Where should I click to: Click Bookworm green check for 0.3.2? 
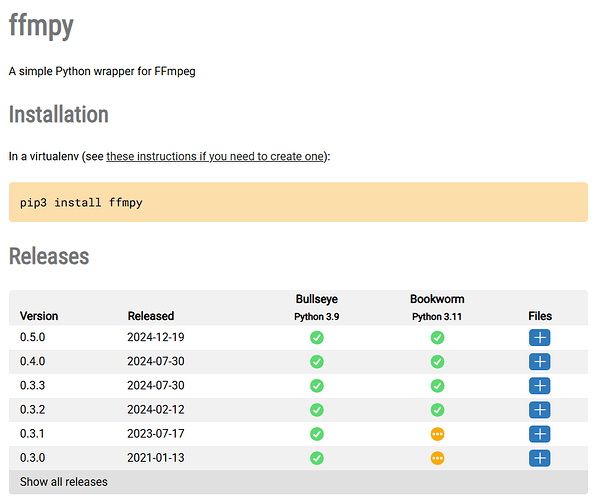(x=438, y=410)
